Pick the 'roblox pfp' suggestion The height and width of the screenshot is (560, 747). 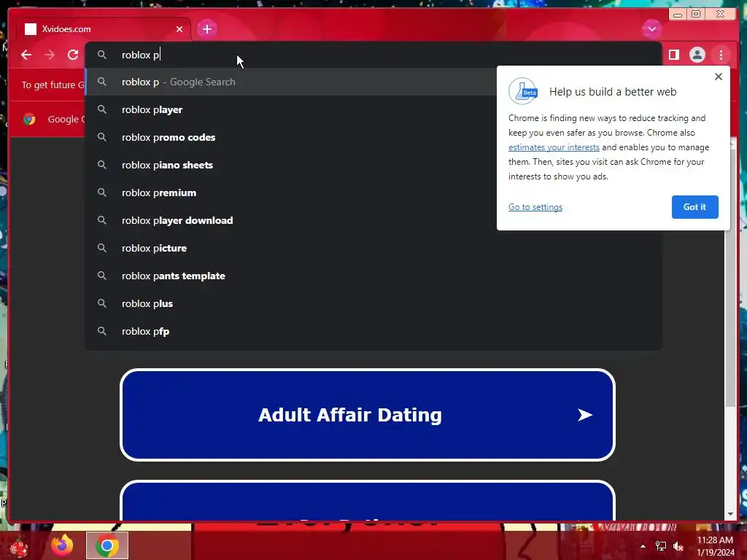pyautogui.click(x=373, y=331)
